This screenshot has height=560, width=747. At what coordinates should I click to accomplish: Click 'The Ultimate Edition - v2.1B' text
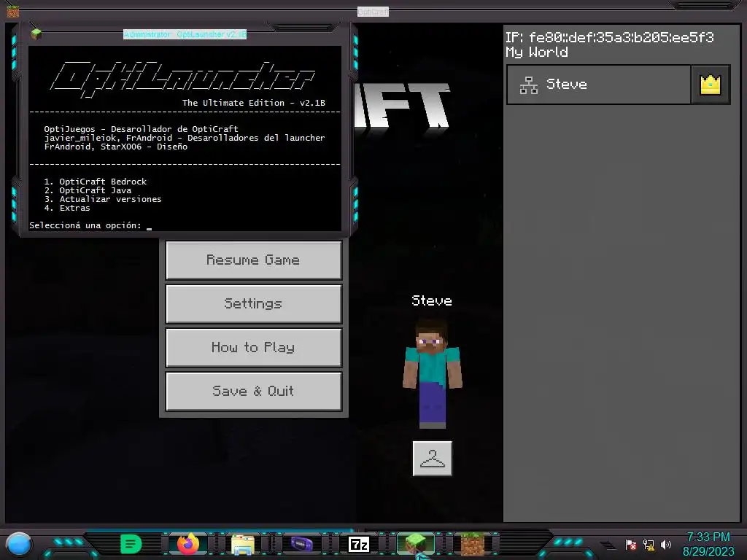point(254,103)
